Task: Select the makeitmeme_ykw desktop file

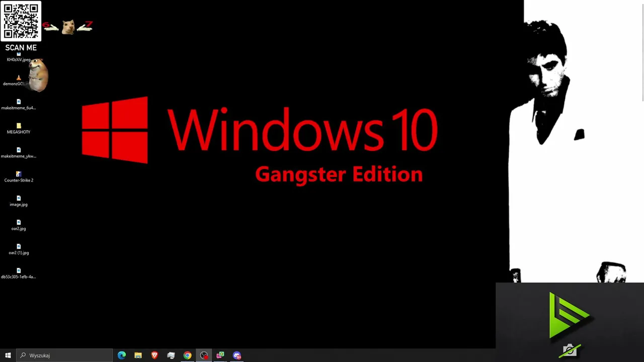Action: (19, 153)
